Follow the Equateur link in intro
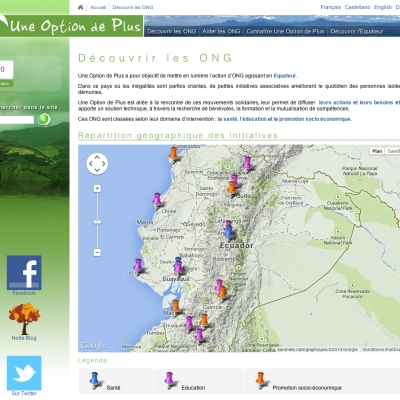The width and height of the screenshot is (400, 400). 285,76
